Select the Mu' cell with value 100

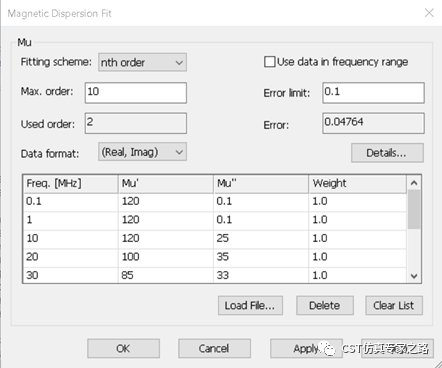pyautogui.click(x=166, y=257)
